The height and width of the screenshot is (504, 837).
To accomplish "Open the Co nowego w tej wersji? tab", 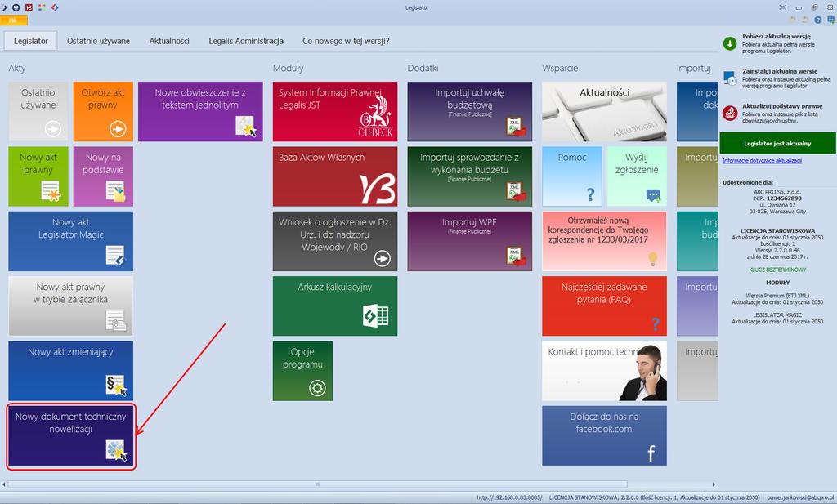I will pos(346,41).
